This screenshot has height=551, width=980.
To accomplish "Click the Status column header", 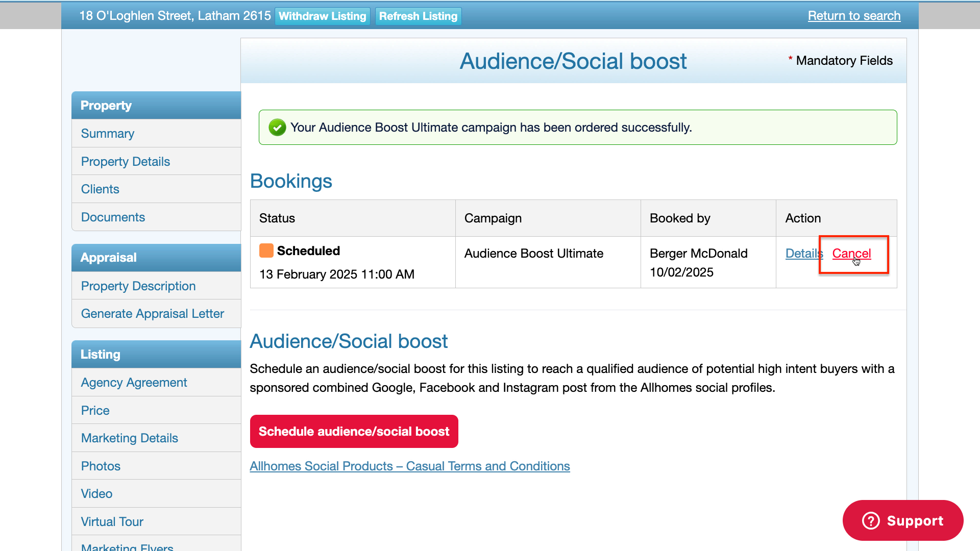I will tap(353, 218).
